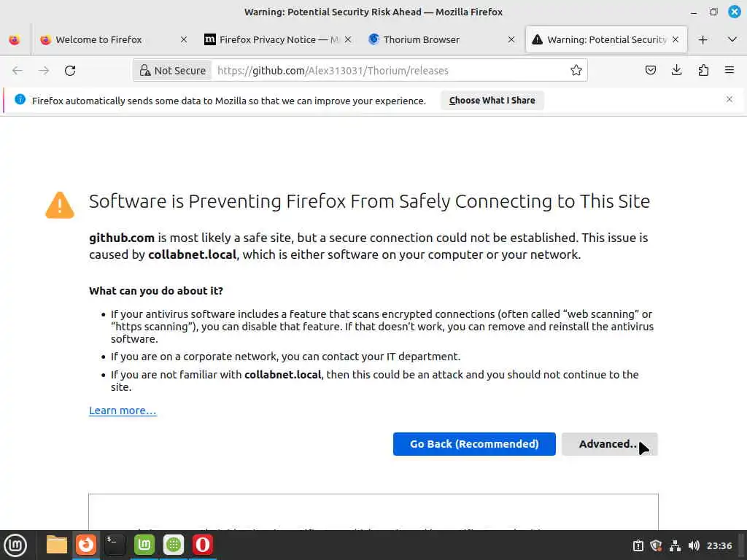This screenshot has width=747, height=560.
Task: Launch the Opera icon in the taskbar
Action: tap(202, 545)
